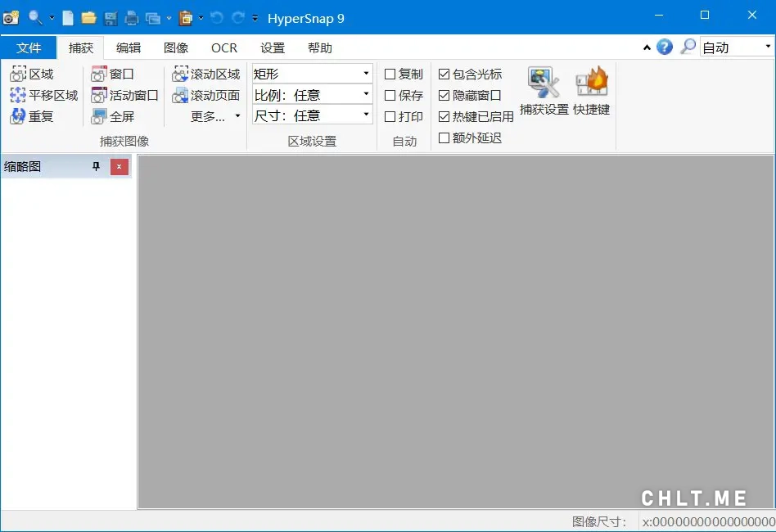Capture a window with 窗口
The width and height of the screenshot is (776, 532).
112,74
